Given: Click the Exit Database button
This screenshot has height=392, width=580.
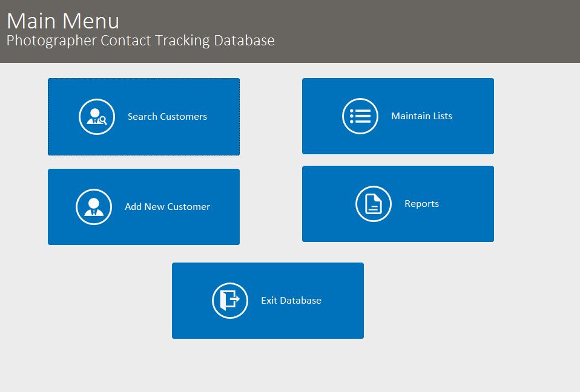Looking at the screenshot, I should pyautogui.click(x=268, y=301).
